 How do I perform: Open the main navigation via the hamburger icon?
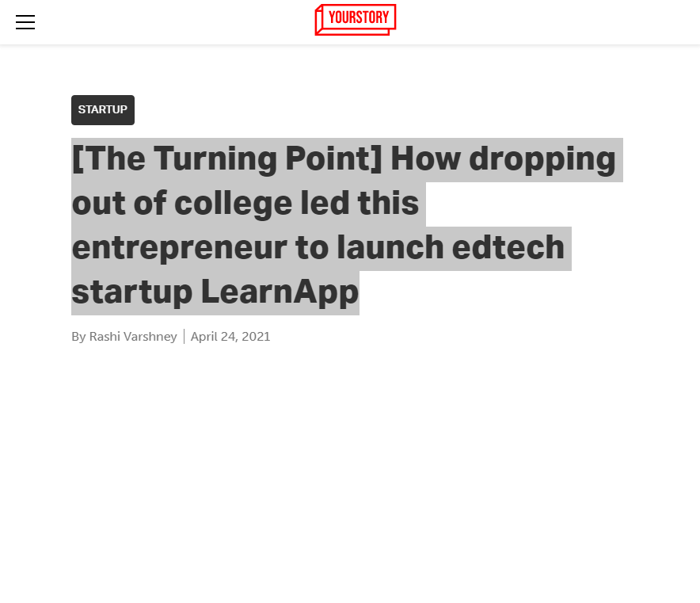[x=25, y=22]
